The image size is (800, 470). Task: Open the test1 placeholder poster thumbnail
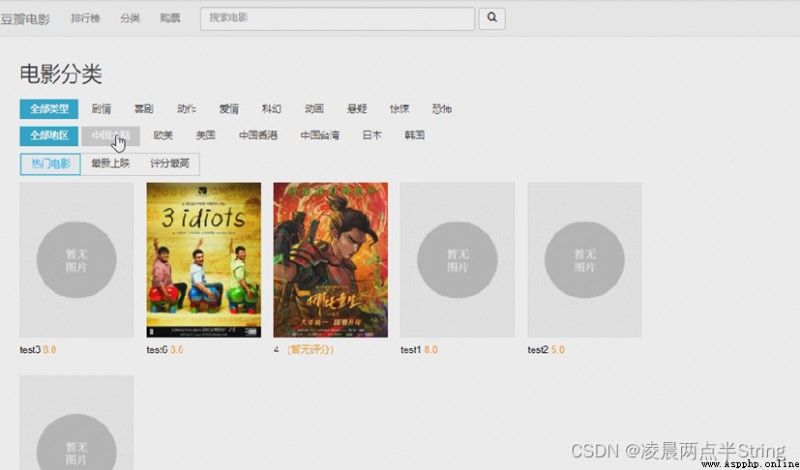pyautogui.click(x=458, y=260)
